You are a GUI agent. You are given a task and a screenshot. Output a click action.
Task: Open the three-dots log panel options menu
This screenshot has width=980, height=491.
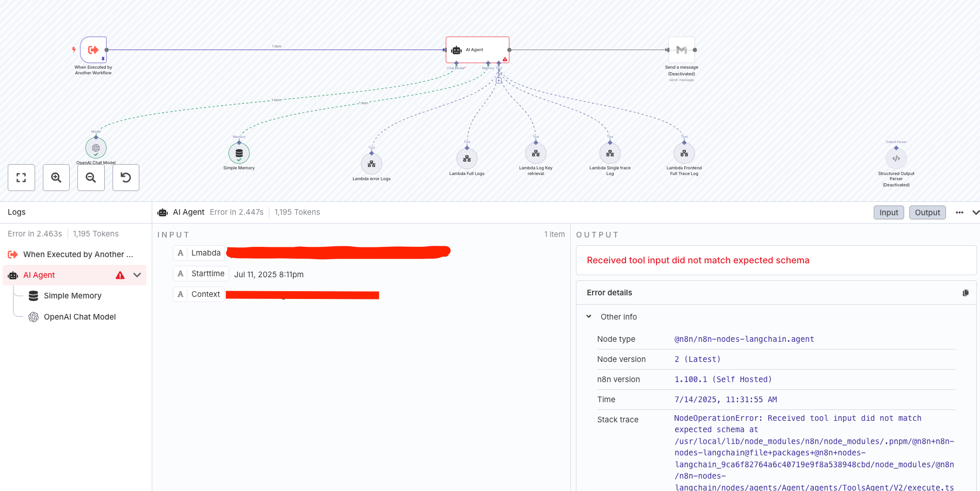click(x=959, y=212)
